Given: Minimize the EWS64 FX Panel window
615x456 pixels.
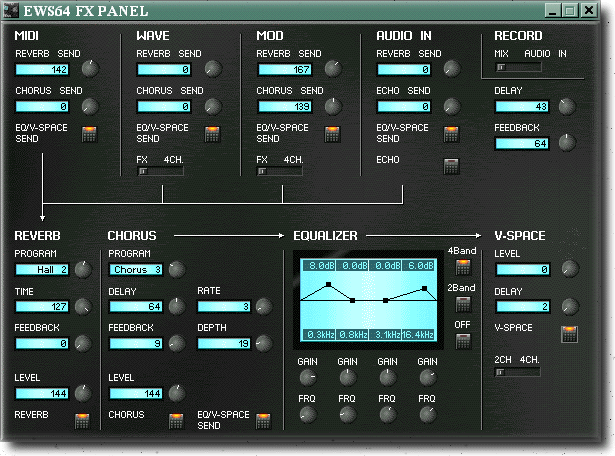Looking at the screenshot, I should 552,10.
